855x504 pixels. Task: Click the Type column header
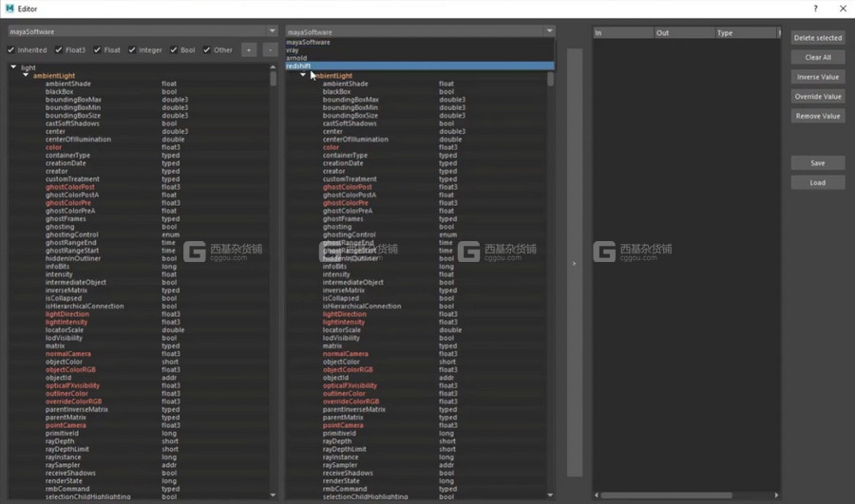[x=746, y=32]
